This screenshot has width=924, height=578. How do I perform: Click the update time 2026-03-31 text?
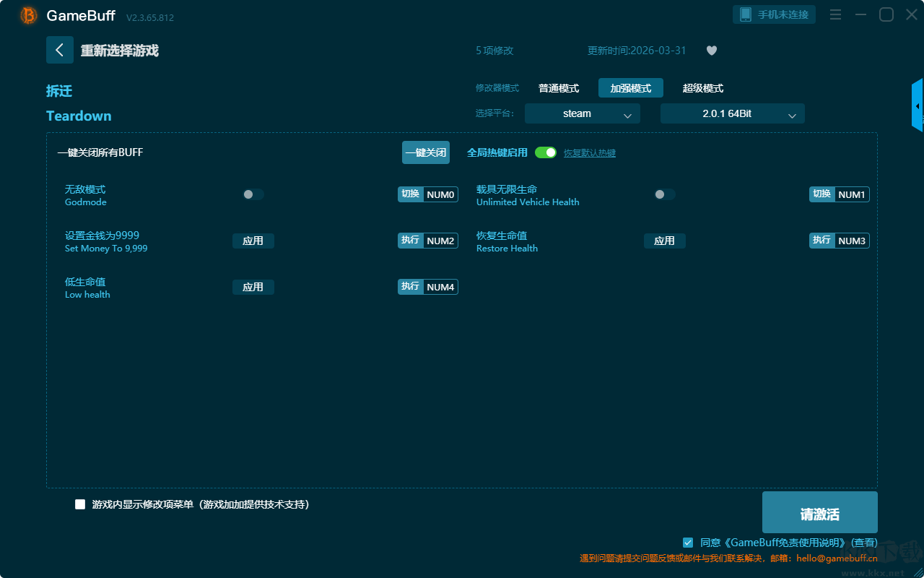click(x=637, y=51)
